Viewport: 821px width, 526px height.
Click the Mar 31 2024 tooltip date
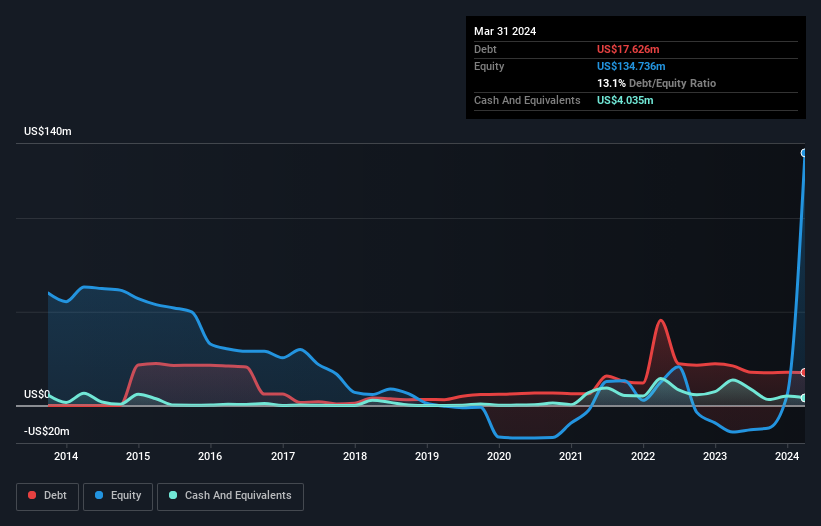[505, 31]
